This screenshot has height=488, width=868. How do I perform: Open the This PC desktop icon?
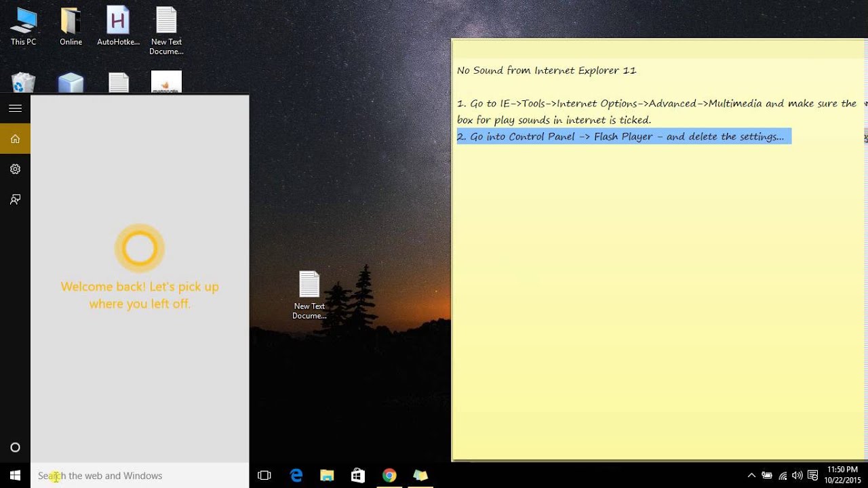click(x=23, y=27)
